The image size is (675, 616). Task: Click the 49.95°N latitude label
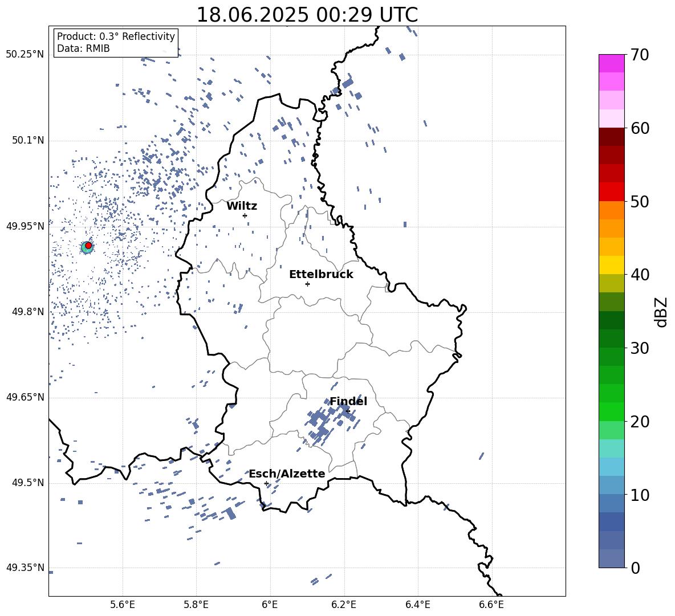(x=25, y=226)
